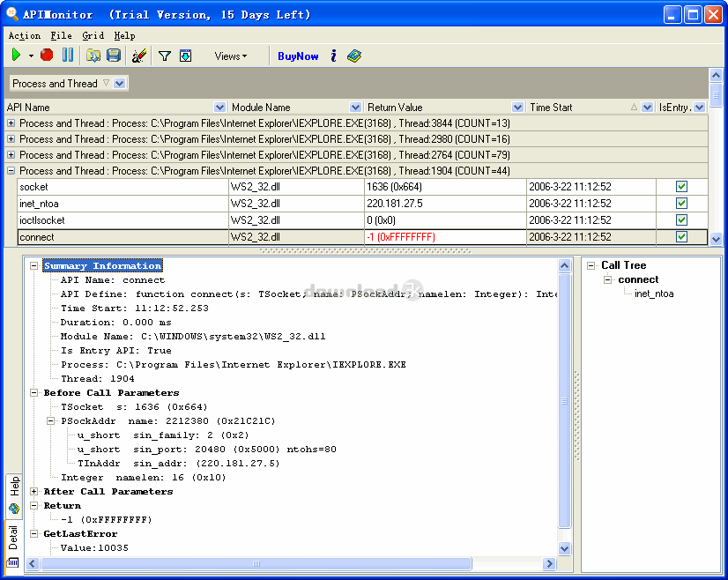Click the APIMonitor title bar app icon
Screen dimensions: 728x580
[12, 14]
